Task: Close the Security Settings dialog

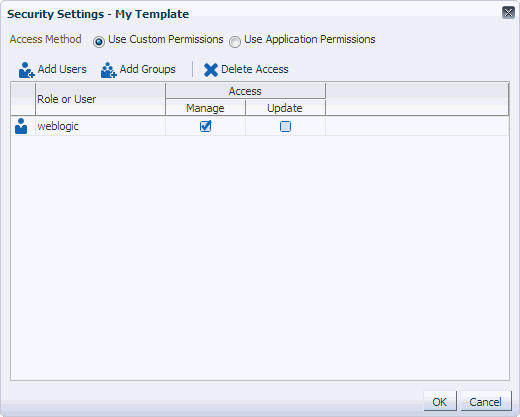Action: [x=508, y=13]
